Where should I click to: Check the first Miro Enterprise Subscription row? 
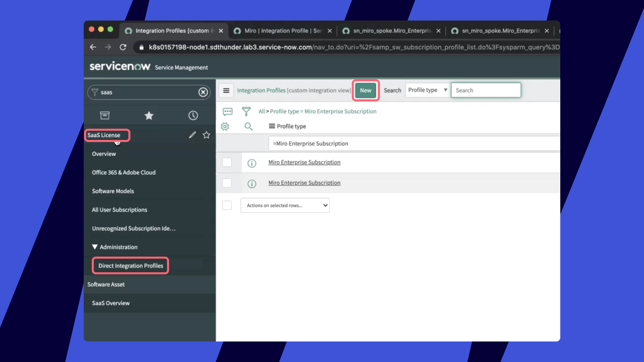pos(227,162)
